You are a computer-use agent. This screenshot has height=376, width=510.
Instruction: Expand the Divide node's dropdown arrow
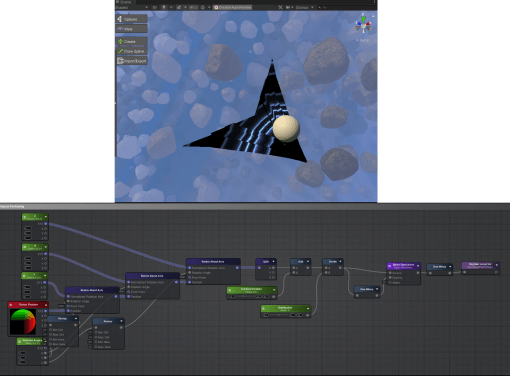[x=340, y=261]
